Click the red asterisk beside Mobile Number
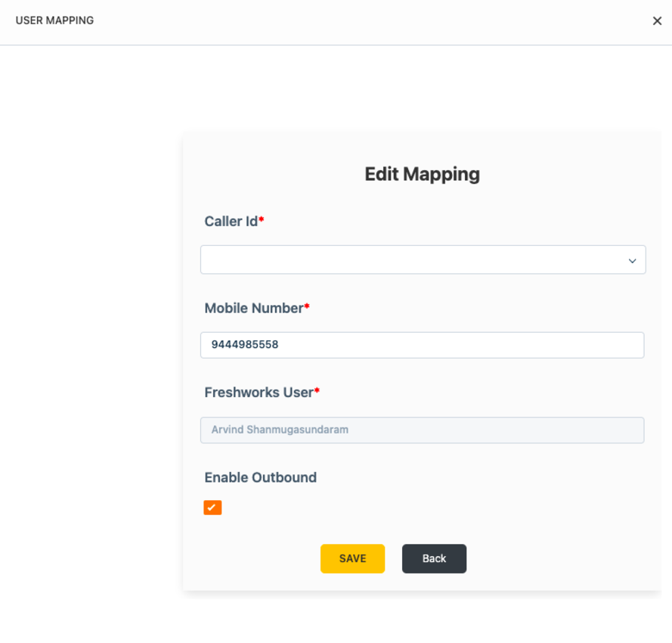This screenshot has height=643, width=672. pos(307,306)
